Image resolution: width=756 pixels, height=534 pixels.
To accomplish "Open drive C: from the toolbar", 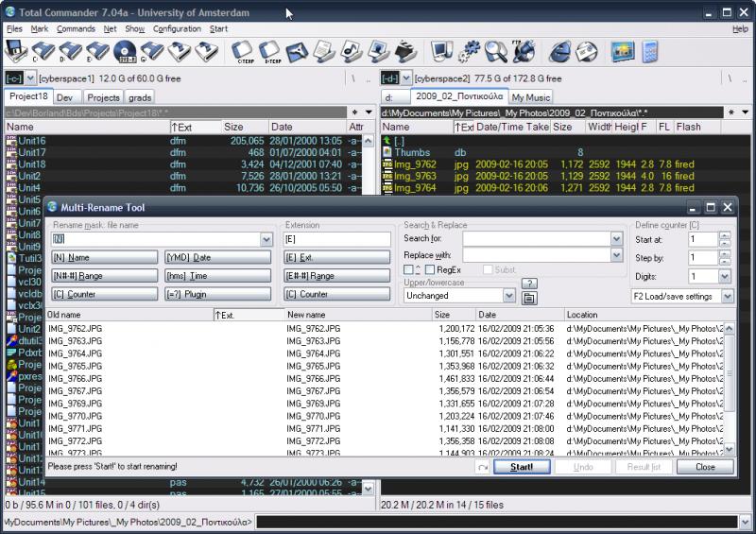I will [43, 52].
